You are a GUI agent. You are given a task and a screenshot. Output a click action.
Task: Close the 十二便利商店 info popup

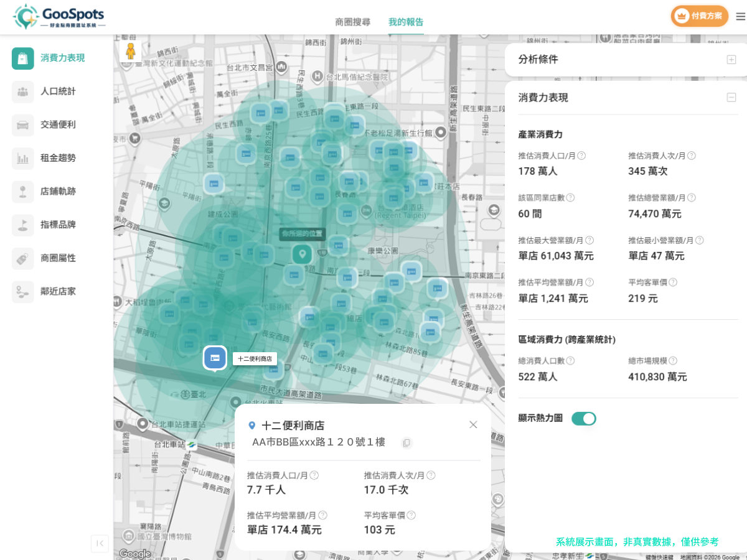[473, 424]
